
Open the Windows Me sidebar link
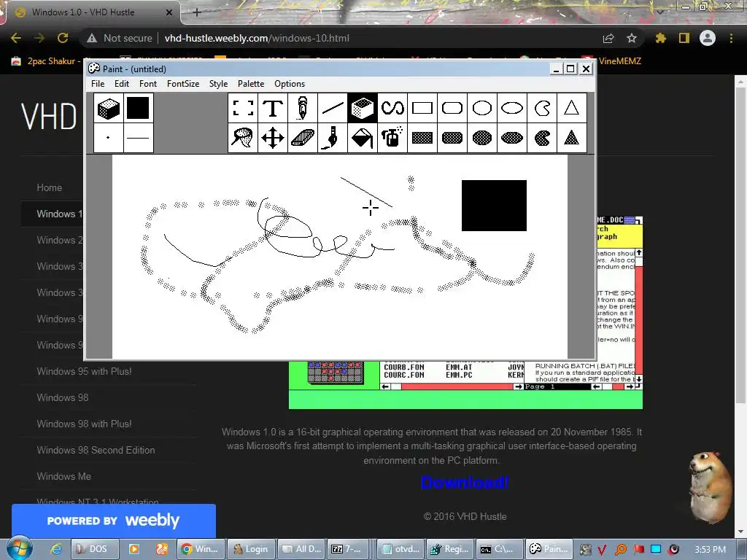point(64,476)
